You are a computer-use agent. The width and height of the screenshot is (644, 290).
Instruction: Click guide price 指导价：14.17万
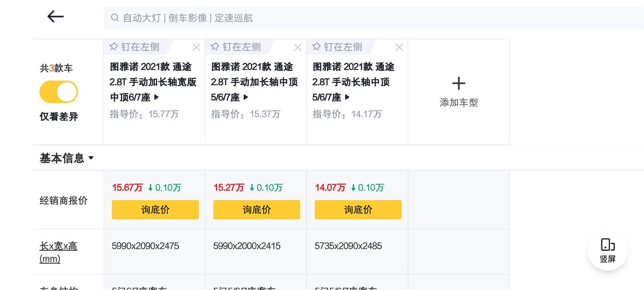(347, 114)
